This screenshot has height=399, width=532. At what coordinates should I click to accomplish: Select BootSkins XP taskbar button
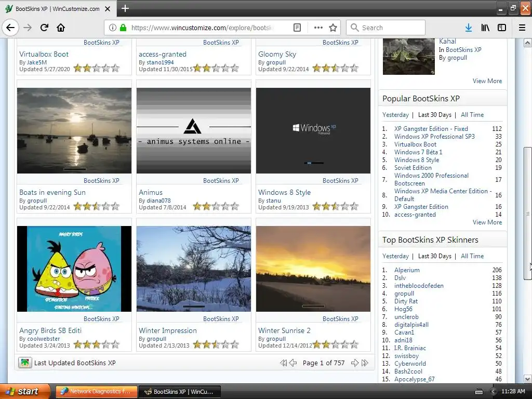[180, 392]
